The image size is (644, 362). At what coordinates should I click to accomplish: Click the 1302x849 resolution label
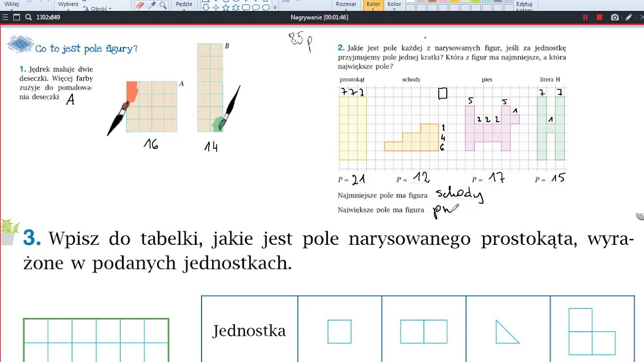coord(48,17)
